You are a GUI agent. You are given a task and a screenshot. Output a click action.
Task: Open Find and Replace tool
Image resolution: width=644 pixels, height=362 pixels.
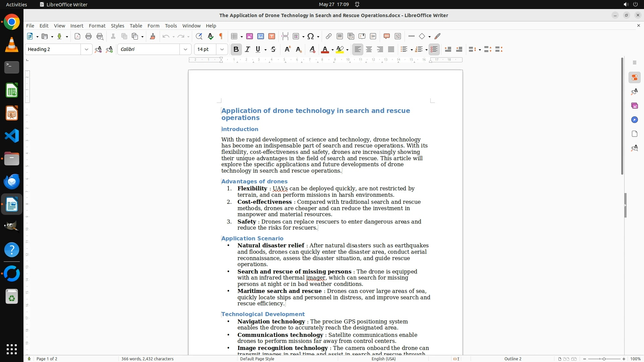[x=199, y=36]
